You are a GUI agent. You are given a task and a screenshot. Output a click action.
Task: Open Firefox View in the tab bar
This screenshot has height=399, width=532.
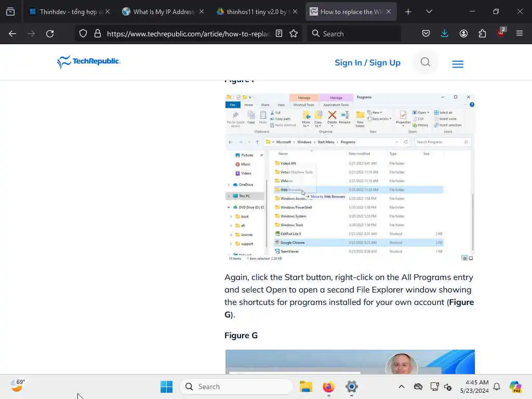pos(10,11)
